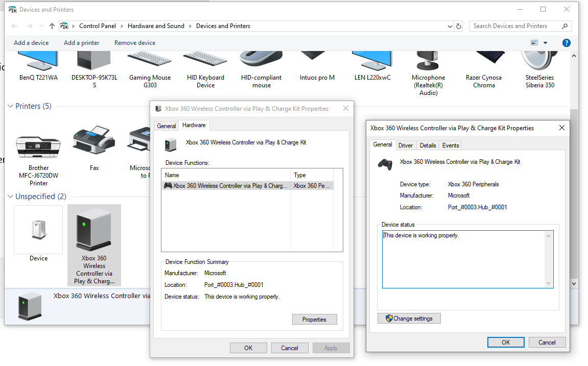
Task: Expand the breadcrumb arrow after Control Panel
Action: click(x=122, y=26)
